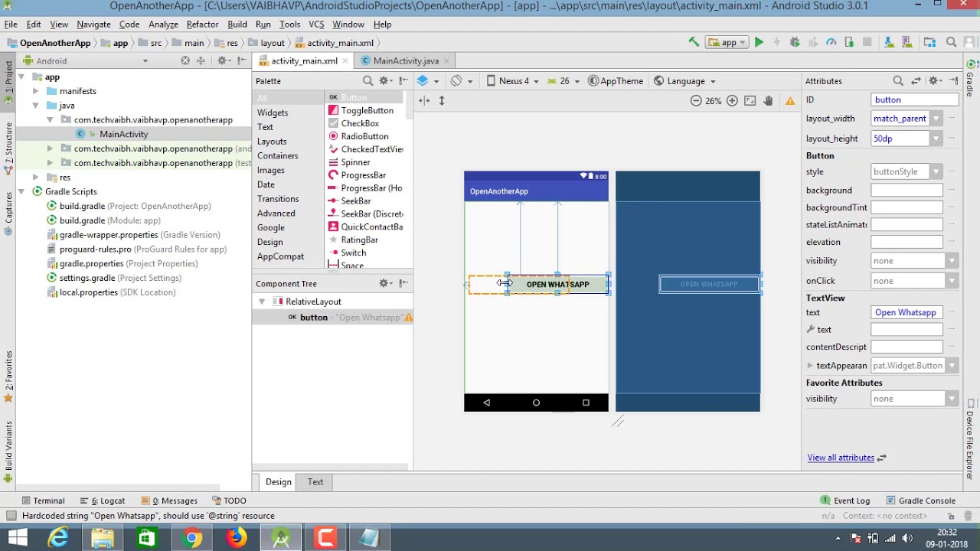Image resolution: width=980 pixels, height=551 pixels.
Task: Show layout warnings triangle icon
Action: pyautogui.click(x=790, y=100)
